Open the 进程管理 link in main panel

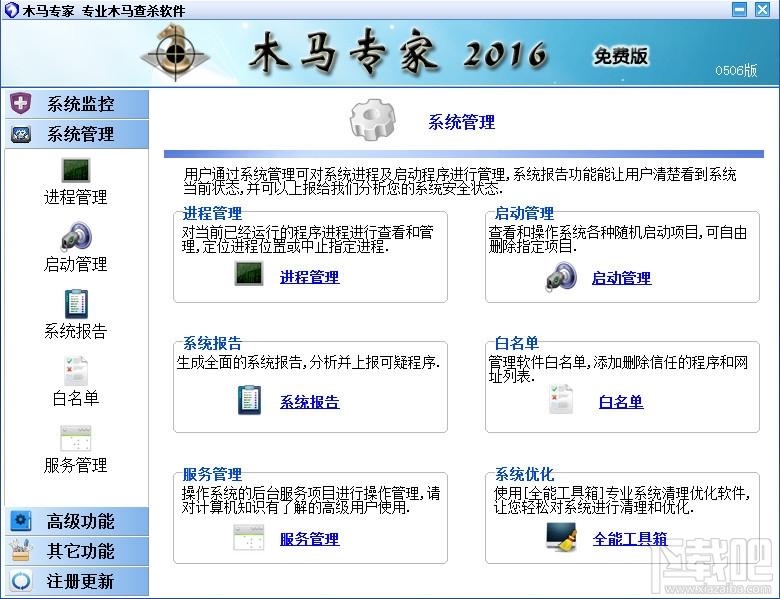click(x=309, y=278)
